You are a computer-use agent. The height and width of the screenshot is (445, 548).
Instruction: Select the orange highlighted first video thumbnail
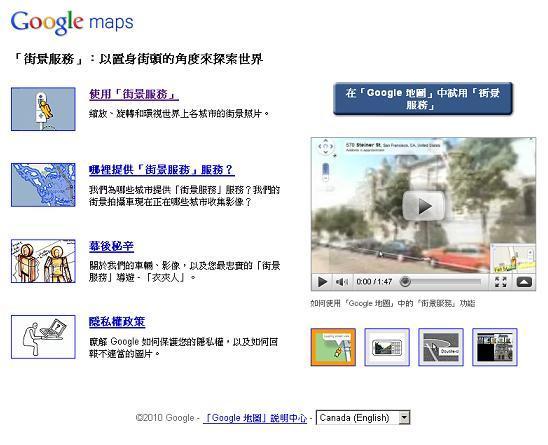[333, 347]
